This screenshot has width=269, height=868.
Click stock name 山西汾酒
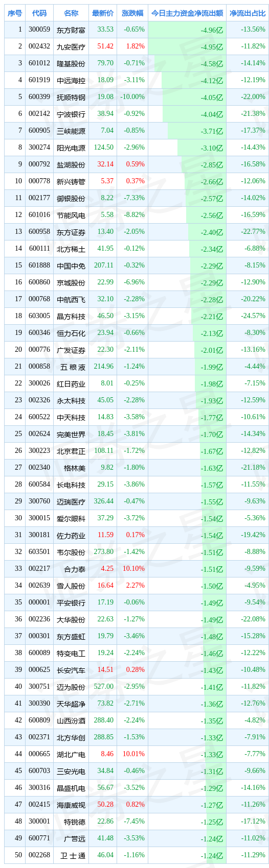tap(71, 721)
